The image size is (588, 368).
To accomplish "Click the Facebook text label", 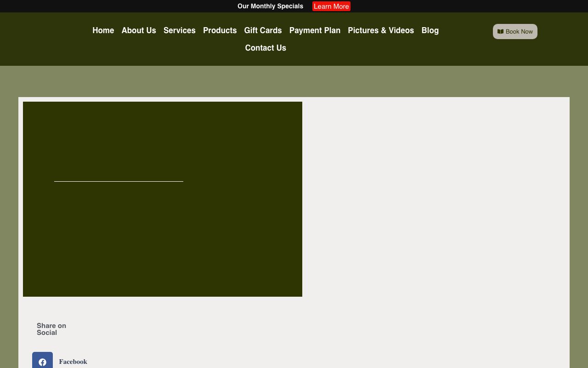I will pos(73,362).
